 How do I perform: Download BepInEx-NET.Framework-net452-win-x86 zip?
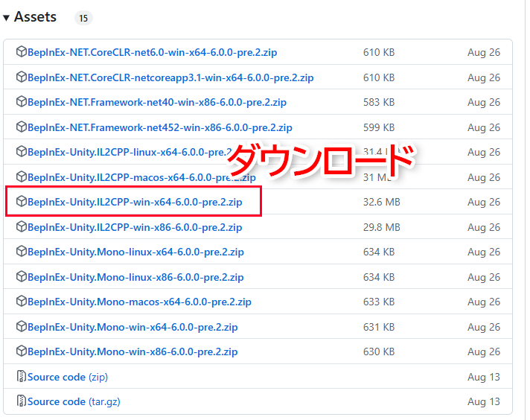tap(160, 128)
